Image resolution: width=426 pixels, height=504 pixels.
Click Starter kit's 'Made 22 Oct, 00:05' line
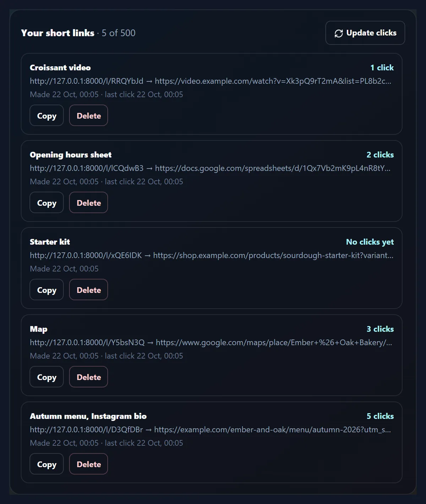tap(64, 269)
